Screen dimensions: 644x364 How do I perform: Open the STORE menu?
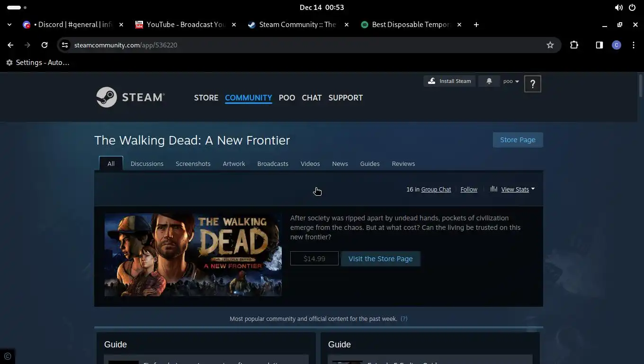206,98
